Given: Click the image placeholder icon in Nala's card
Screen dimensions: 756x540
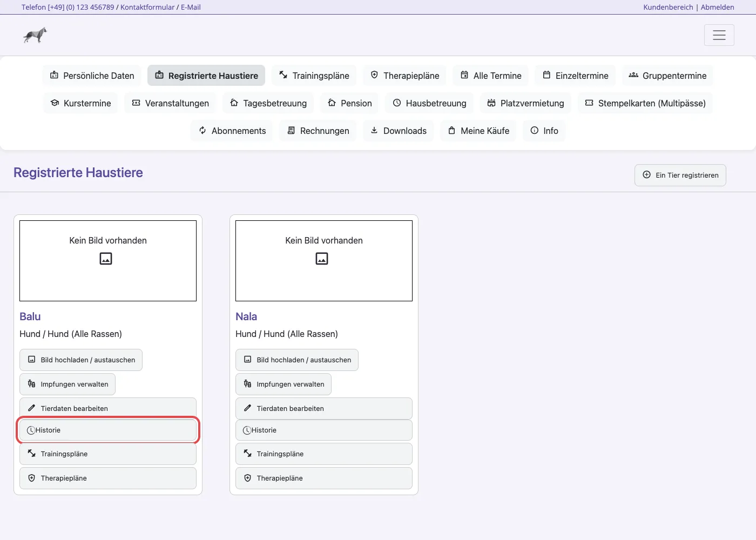Looking at the screenshot, I should pos(322,259).
